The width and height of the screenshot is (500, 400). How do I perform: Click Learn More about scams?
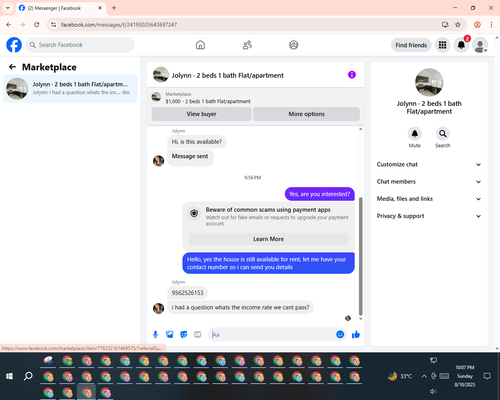(268, 239)
